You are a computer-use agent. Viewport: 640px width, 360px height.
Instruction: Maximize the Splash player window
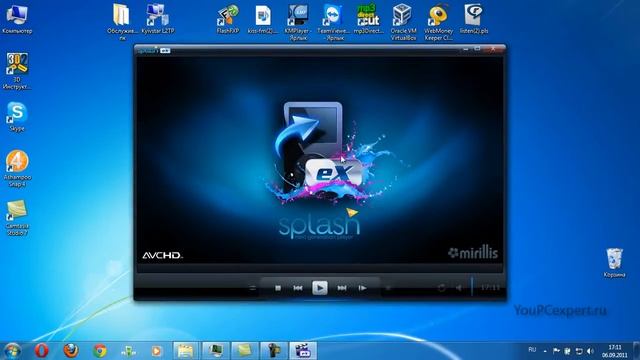point(477,49)
